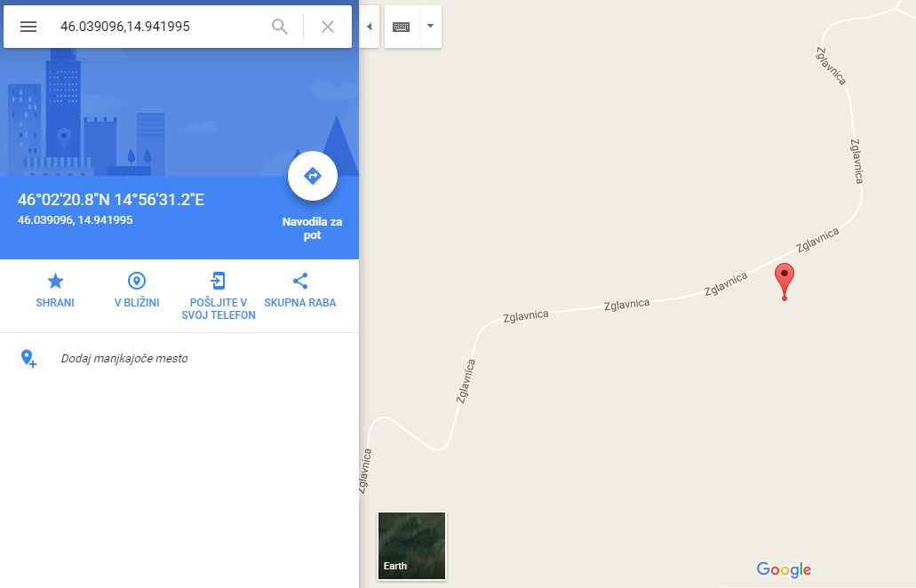Search nearby with V BLIŽINI icon

[x=137, y=281]
